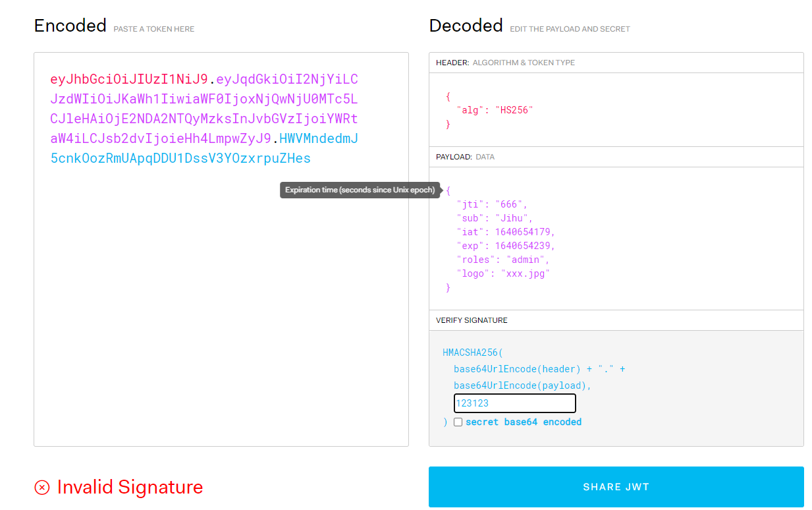The image size is (812, 510).
Task: Click the VERIFY SIGNATURE label
Action: 472,320
